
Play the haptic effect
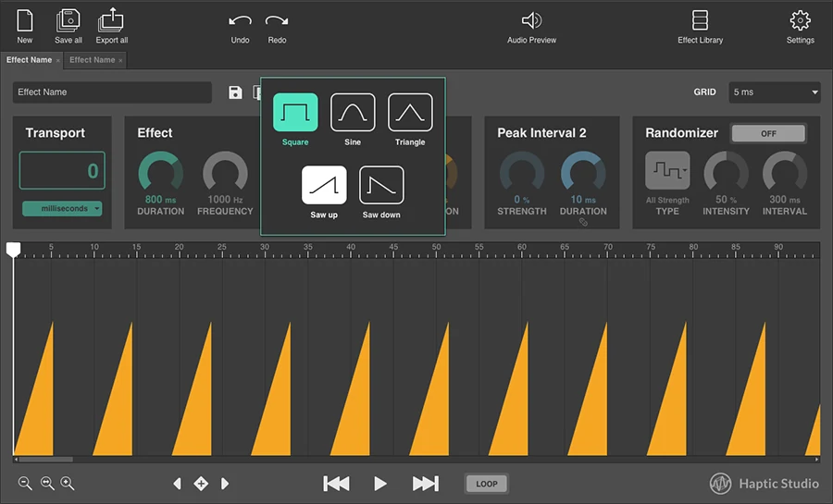(x=380, y=484)
